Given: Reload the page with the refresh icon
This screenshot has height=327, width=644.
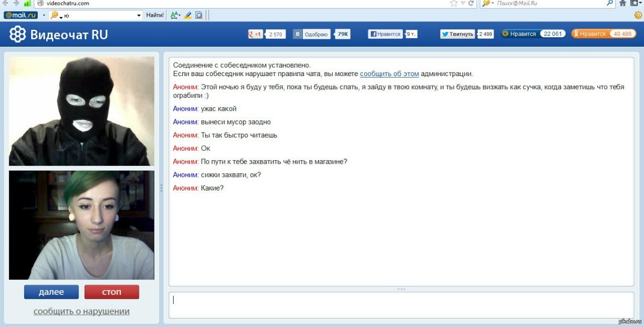Looking at the screenshot, I should pos(471,3).
